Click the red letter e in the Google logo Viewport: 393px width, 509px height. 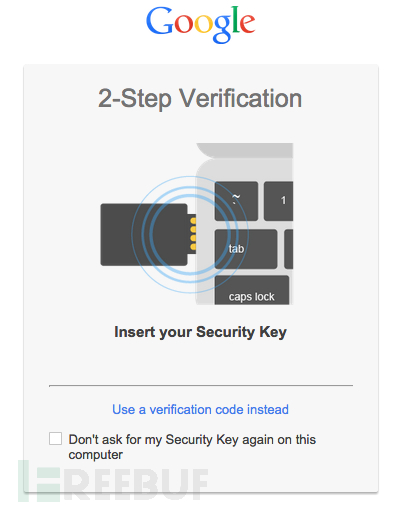click(247, 24)
